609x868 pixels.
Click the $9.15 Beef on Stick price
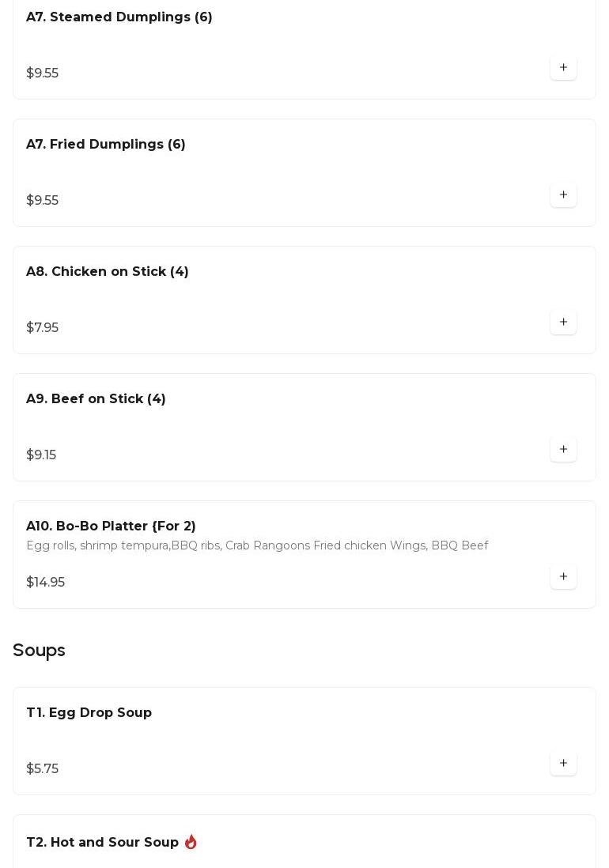click(x=41, y=455)
